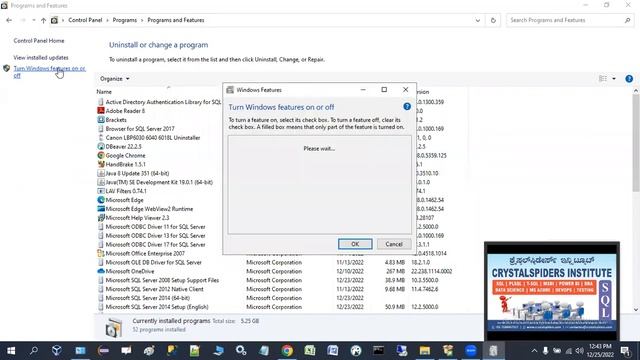The image size is (640, 360).
Task: Select Adobe Reader 8 icon
Action: [101, 111]
